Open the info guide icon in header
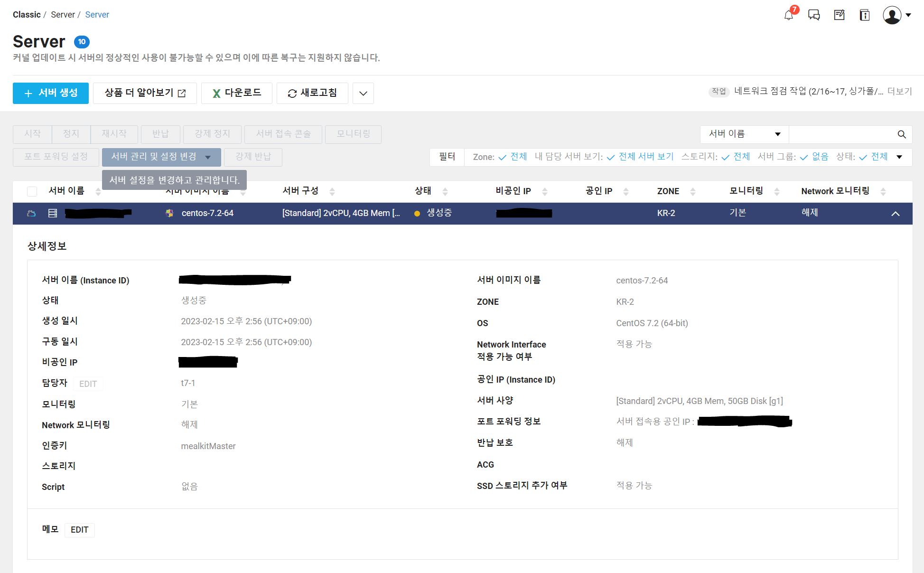 (x=864, y=15)
